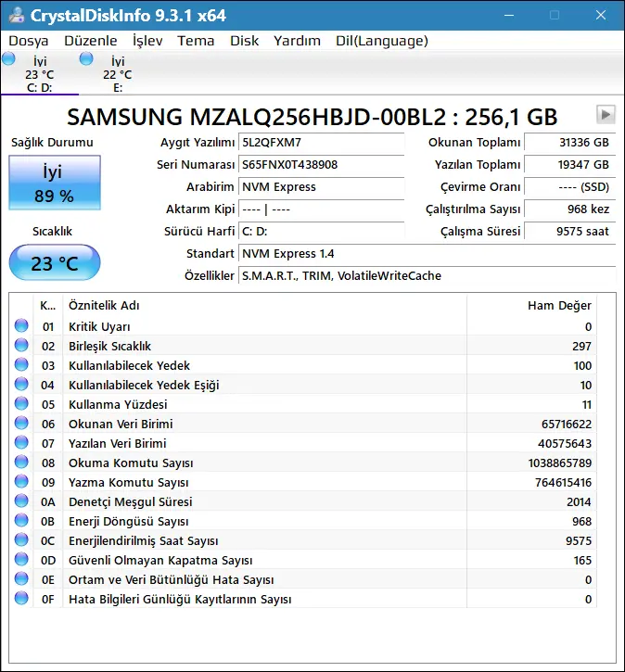The image size is (625, 672).
Task: Select the C: D: disk tab
Action: [x=40, y=73]
